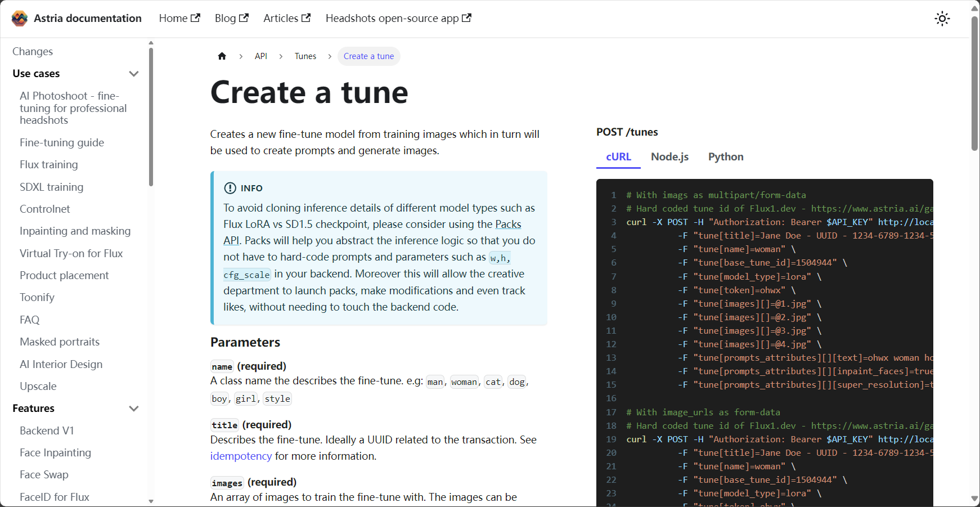Click sidebar scrollbar up arrow

pos(151,43)
